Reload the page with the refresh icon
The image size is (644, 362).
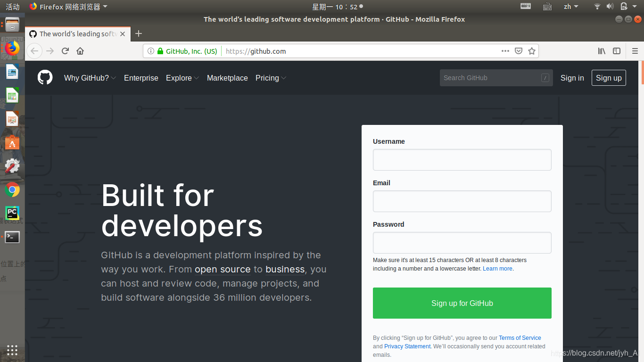[x=66, y=51]
